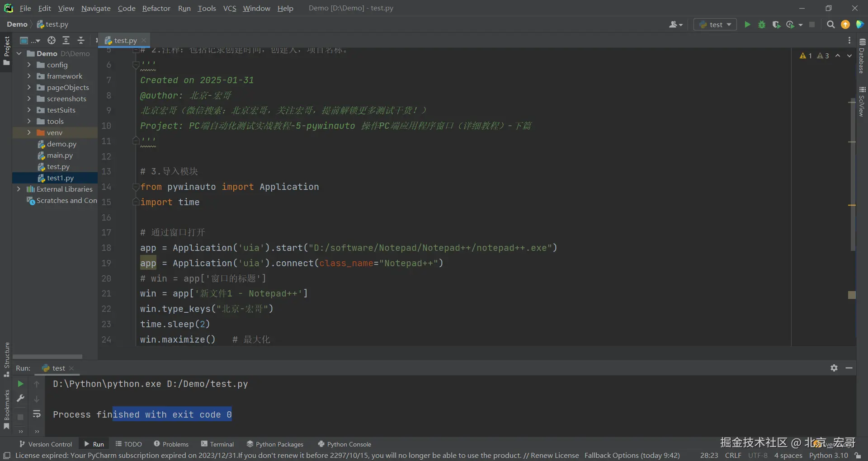
Task: Open the Terminal tool window
Action: [x=217, y=444]
